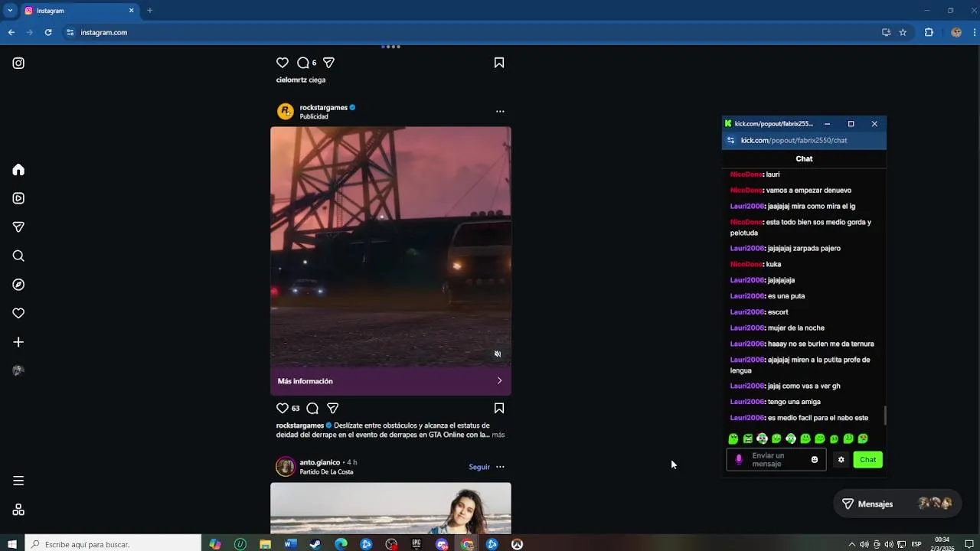Follow anto.gianico with the Seguir button
The width and height of the screenshot is (980, 551).
(x=479, y=467)
